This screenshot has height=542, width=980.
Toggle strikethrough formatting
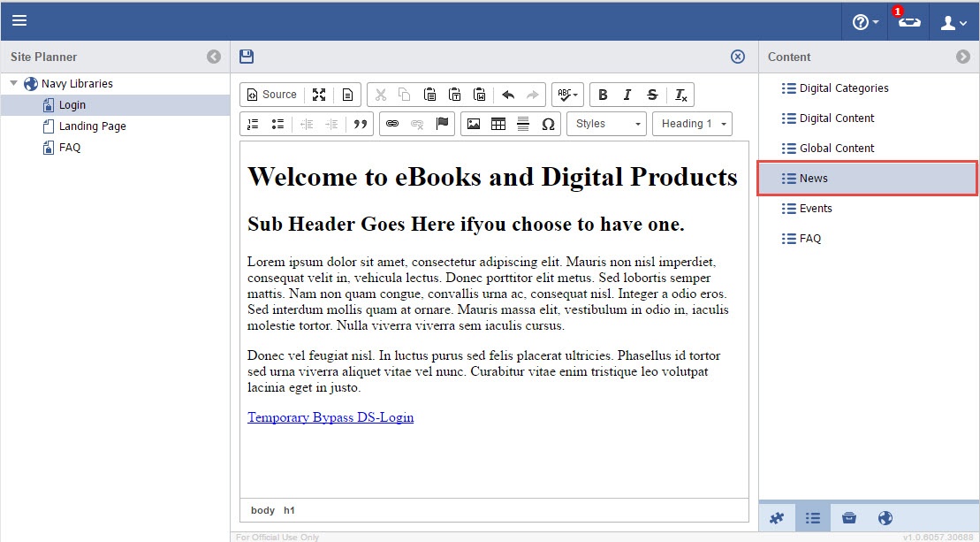pos(652,95)
